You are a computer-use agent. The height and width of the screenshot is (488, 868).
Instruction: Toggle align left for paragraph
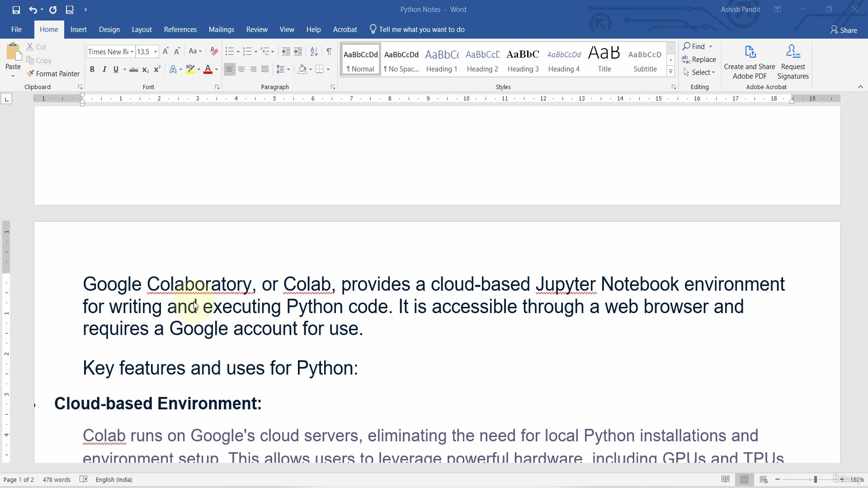point(230,70)
